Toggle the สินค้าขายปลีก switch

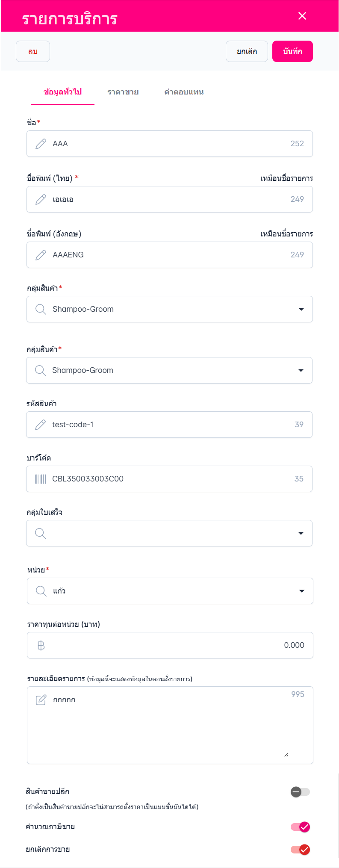click(x=300, y=792)
